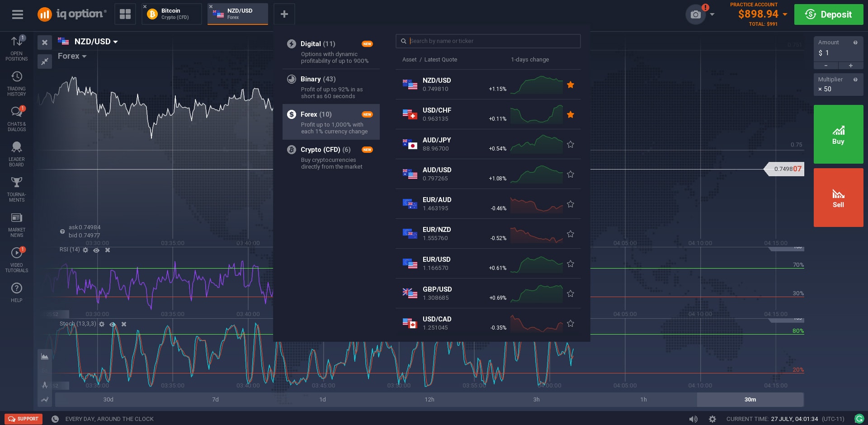
Task: Open the indicators list icon
Action: tap(45, 399)
